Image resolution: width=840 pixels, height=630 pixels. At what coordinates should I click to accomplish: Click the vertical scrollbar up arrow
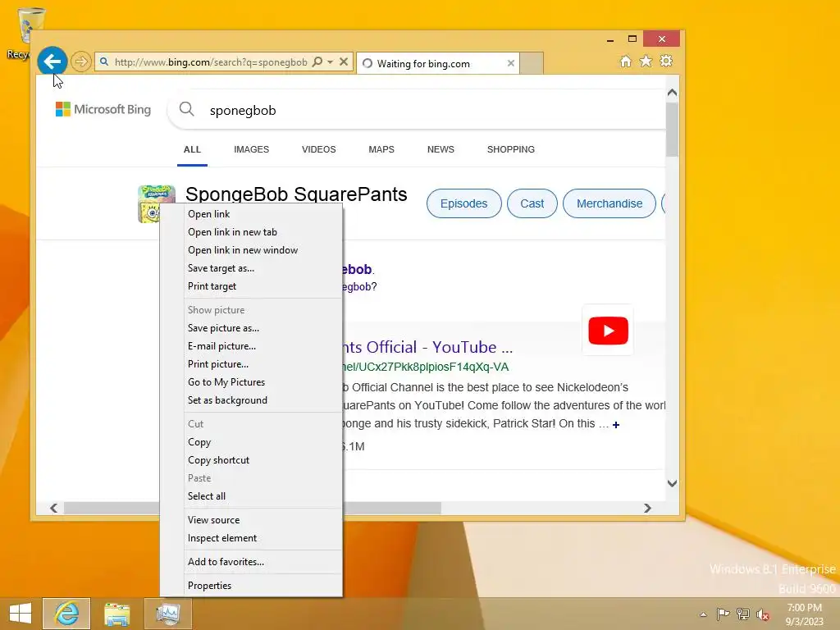[x=673, y=93]
